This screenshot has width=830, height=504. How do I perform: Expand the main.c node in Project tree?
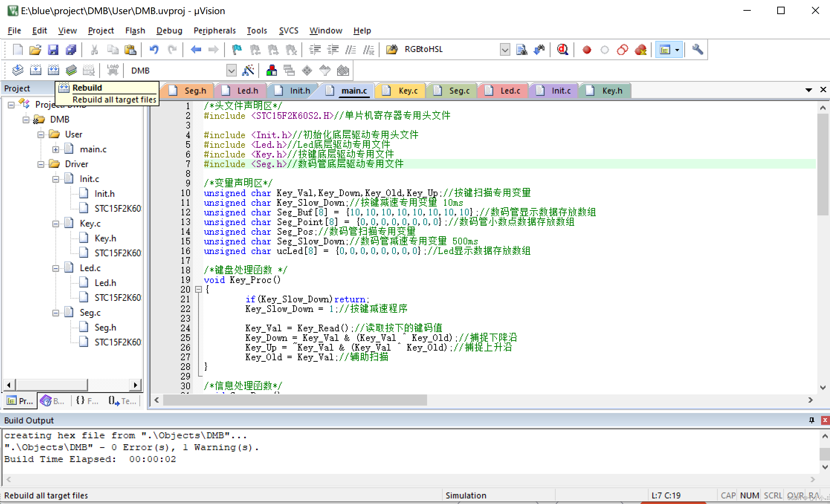56,149
